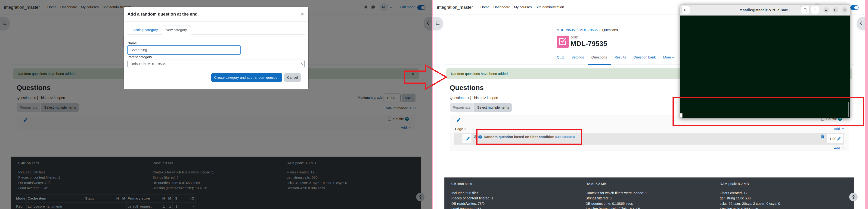Screen dimensions: 868x209
Task: Open the terminal hamburger menu
Action: coord(815,10)
